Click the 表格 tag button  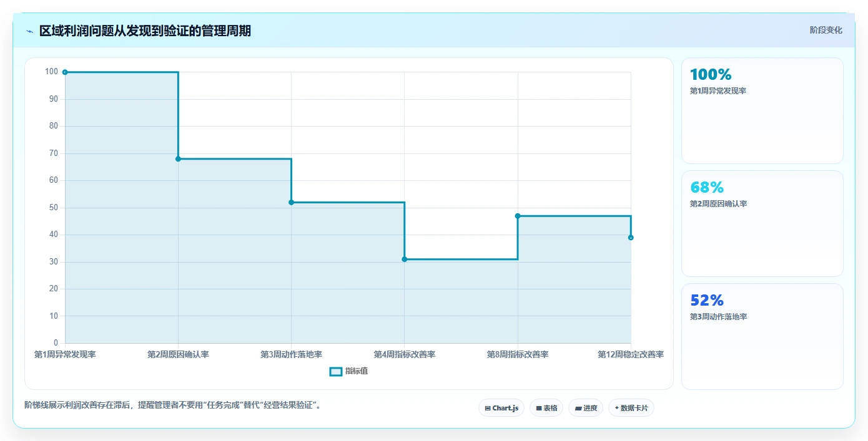[546, 408]
